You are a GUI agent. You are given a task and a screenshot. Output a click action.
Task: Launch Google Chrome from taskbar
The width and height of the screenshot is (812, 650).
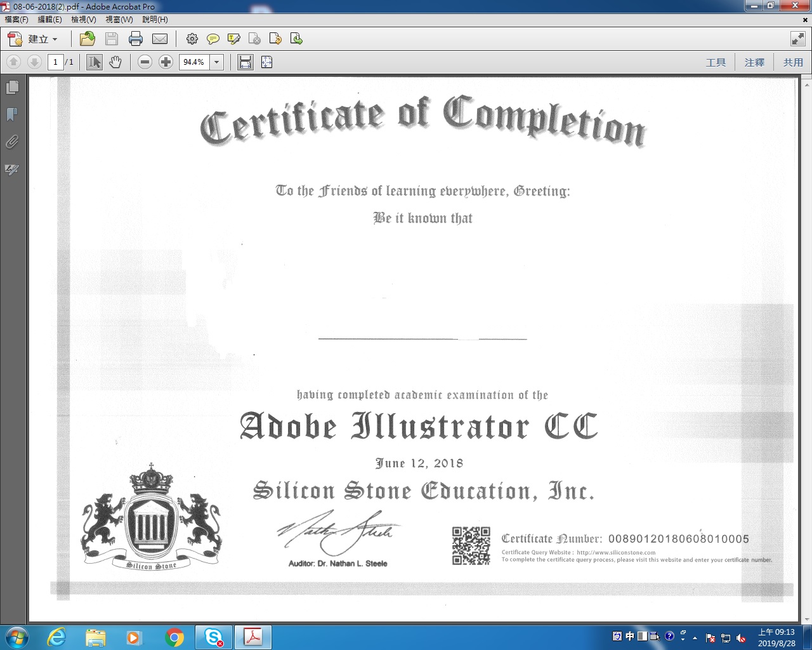174,637
